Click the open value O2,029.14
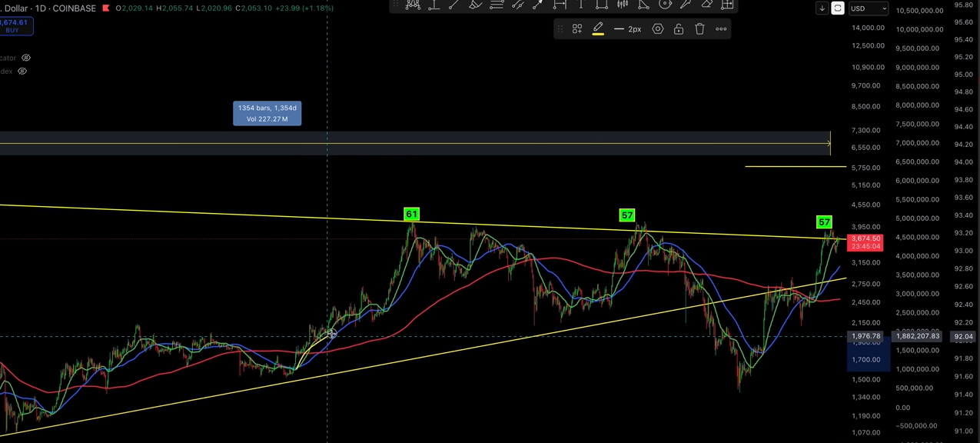This screenshot has height=443, width=980. pos(134,8)
